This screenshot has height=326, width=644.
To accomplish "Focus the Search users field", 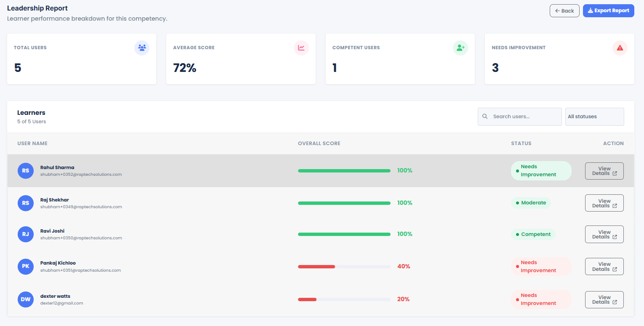I will (x=519, y=117).
